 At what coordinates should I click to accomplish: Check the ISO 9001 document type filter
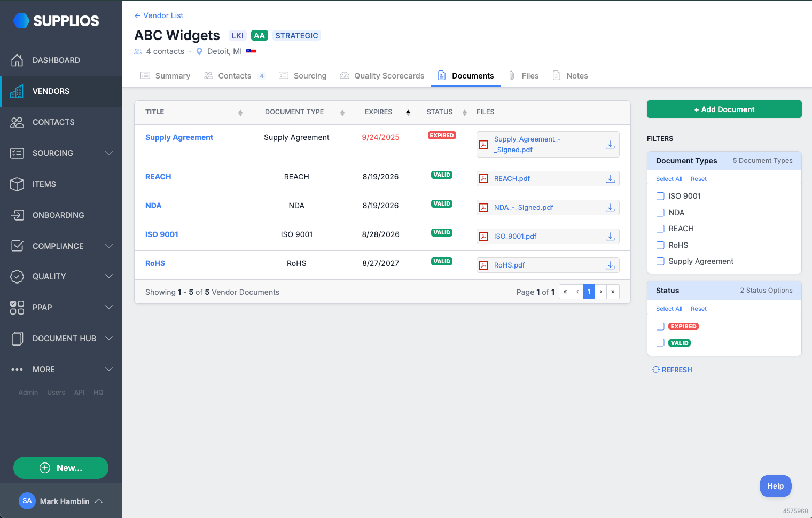pos(660,196)
